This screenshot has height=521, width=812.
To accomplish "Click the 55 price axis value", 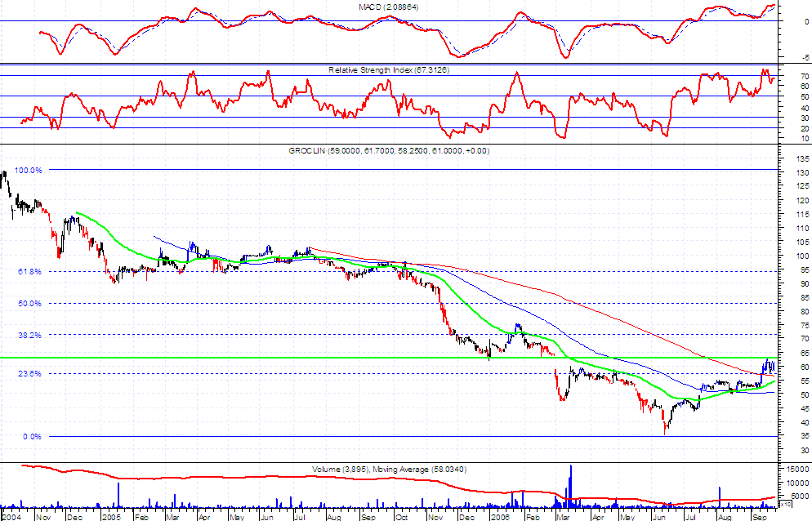I will pyautogui.click(x=805, y=381).
